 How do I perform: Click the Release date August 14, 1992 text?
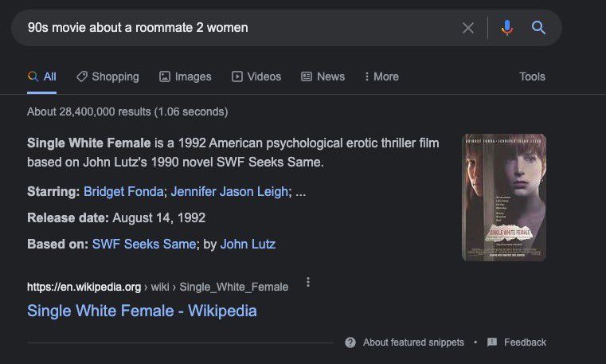(x=116, y=217)
